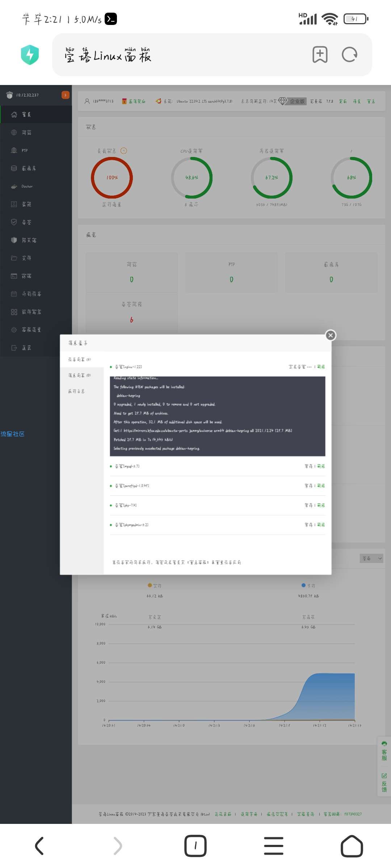This screenshot has width=391, height=868.
Task: Click the official QQ group 907340327 link
Action: coord(342,814)
